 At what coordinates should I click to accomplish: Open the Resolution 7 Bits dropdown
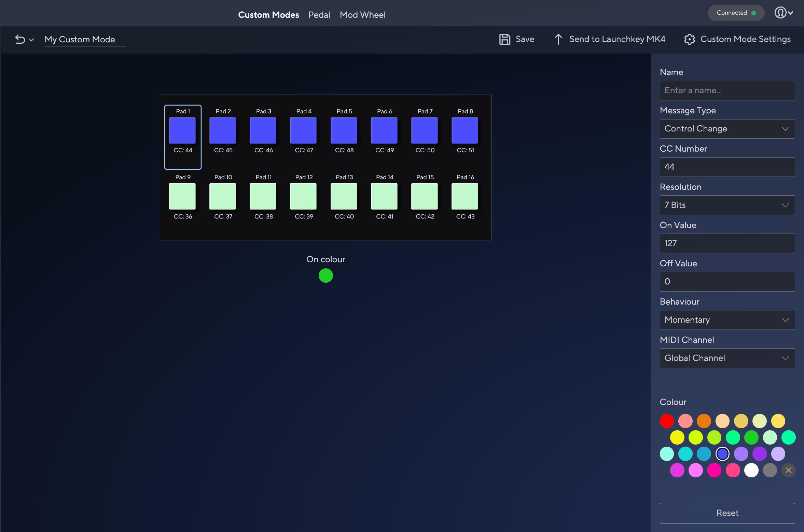pyautogui.click(x=727, y=205)
